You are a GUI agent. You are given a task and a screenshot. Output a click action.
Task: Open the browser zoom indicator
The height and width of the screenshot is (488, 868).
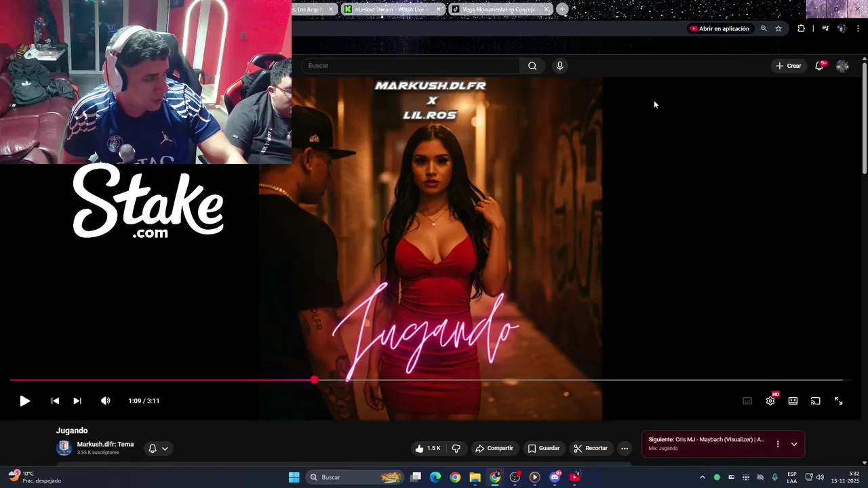click(x=764, y=28)
